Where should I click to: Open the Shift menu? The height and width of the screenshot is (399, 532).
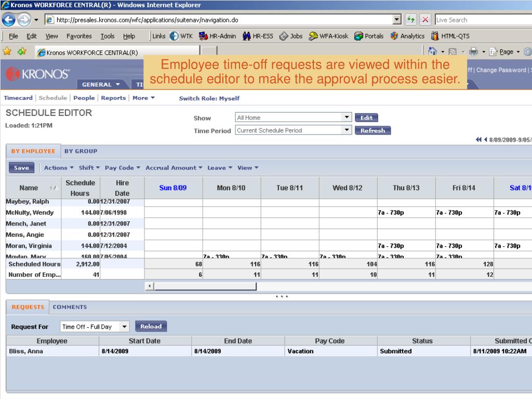click(x=89, y=168)
